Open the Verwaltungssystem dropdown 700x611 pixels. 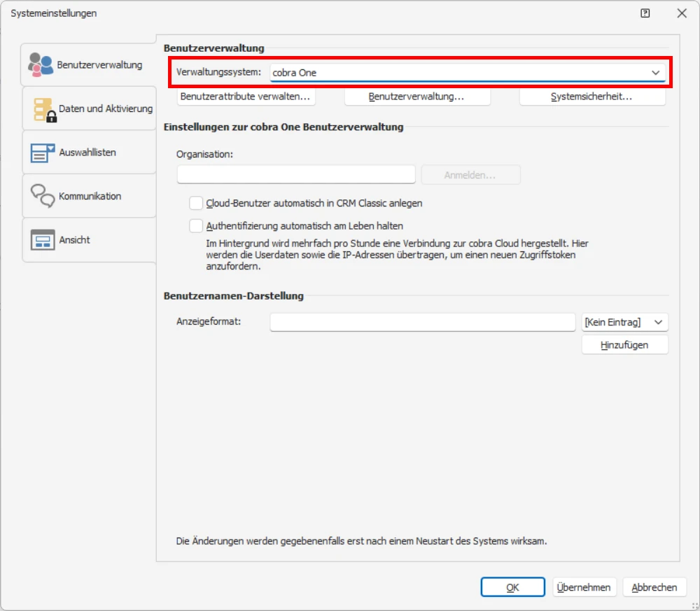coord(656,72)
